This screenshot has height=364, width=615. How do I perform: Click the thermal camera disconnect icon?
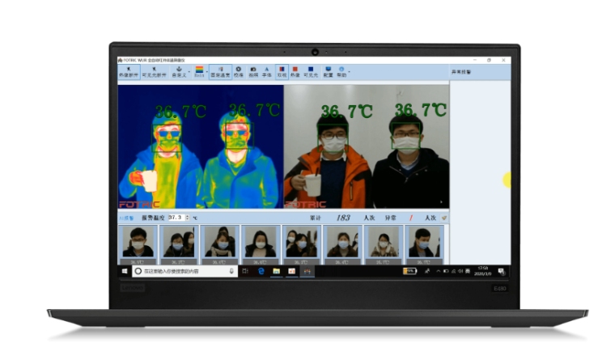point(129,71)
